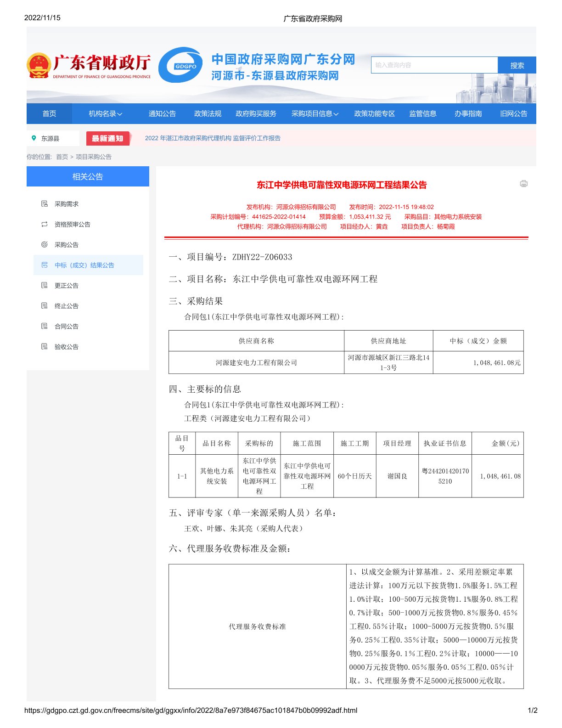Click the 终止公告 document icon
Viewport: 562px width, 728px height.
point(45,306)
